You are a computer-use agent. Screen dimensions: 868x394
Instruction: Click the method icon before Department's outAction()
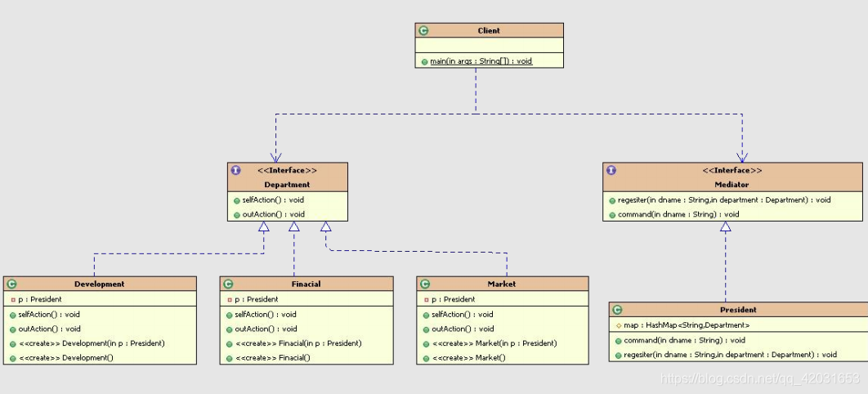coord(236,215)
